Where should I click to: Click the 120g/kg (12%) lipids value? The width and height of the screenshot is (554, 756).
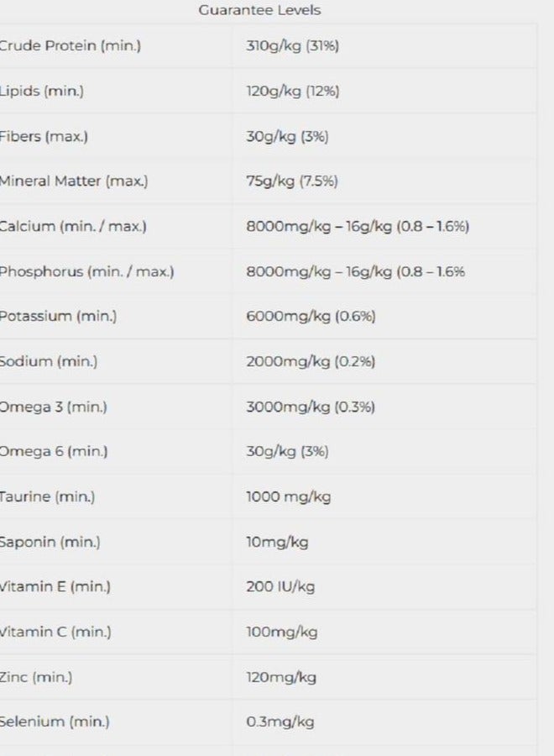point(292,92)
